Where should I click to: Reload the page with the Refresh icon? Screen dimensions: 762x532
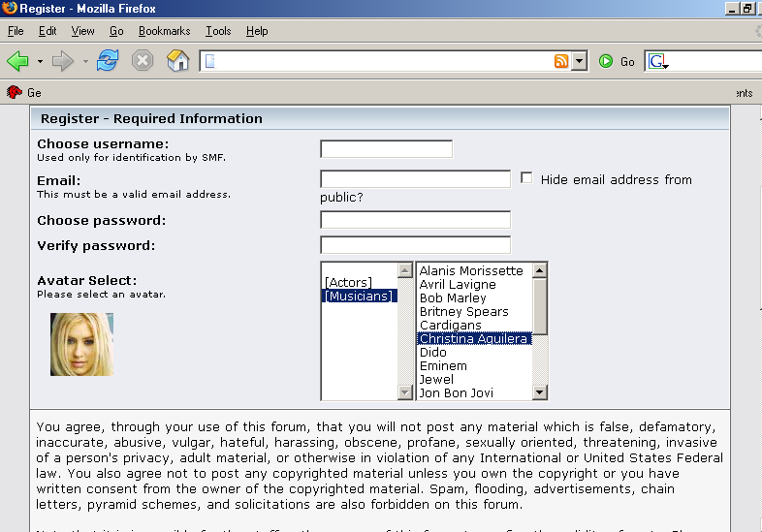pos(108,61)
